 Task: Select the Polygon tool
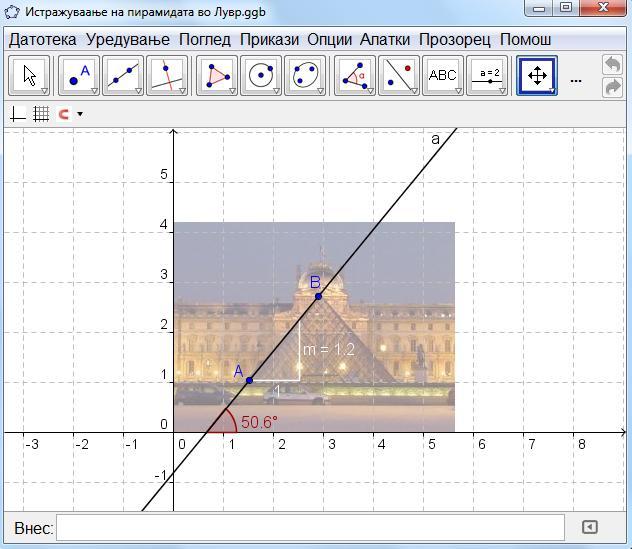click(217, 76)
